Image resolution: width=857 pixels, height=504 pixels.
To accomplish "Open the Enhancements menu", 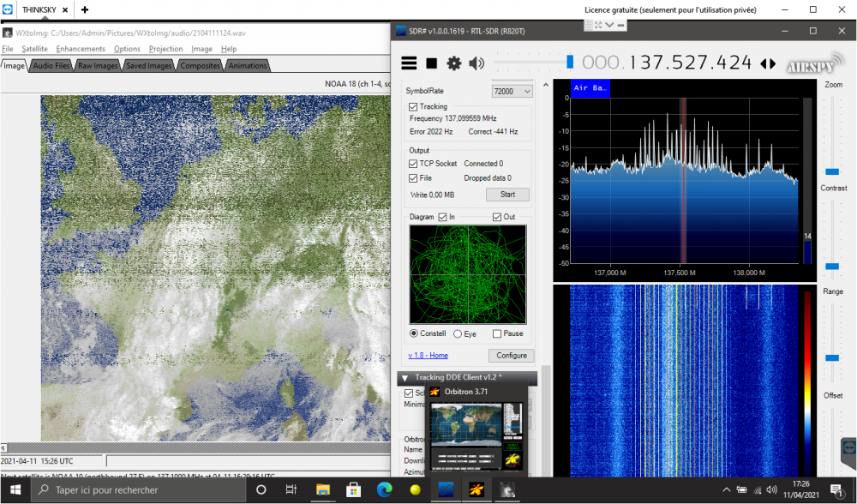I will pos(81,49).
